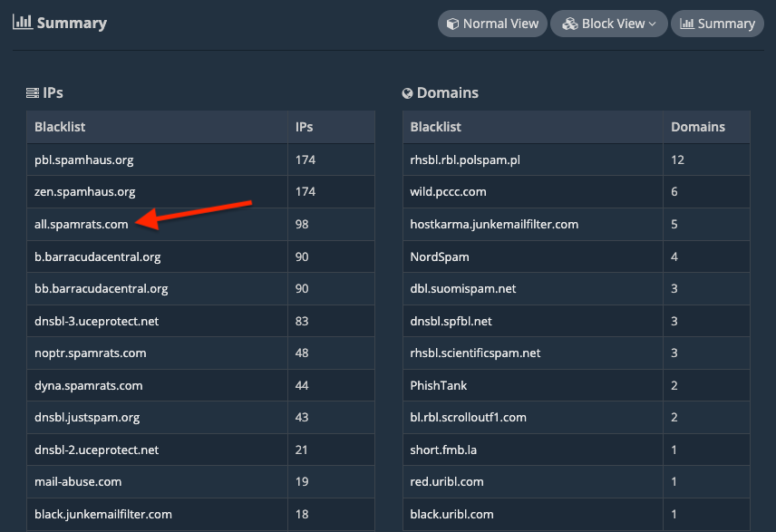The image size is (776, 532).
Task: Sort by the IPs count column header
Action: point(305,127)
